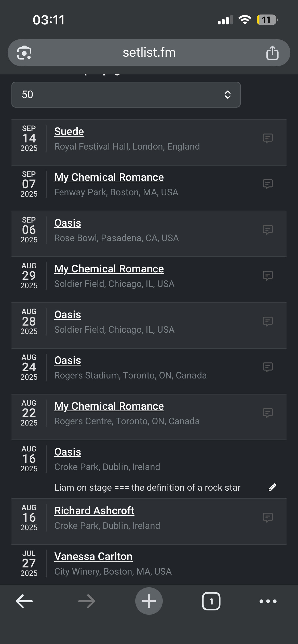Screen dimensions: 298x644
Task: Open Richard Ashcroft artist link
Action: coord(94,511)
